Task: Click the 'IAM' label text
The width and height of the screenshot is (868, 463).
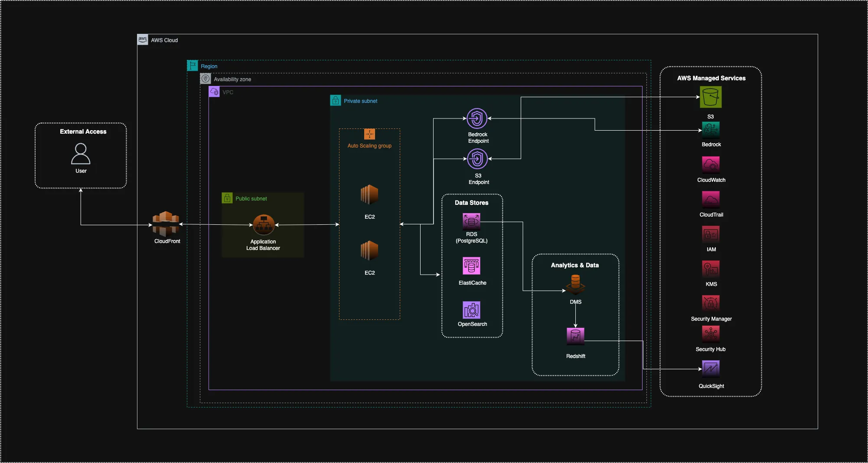Action: (711, 250)
